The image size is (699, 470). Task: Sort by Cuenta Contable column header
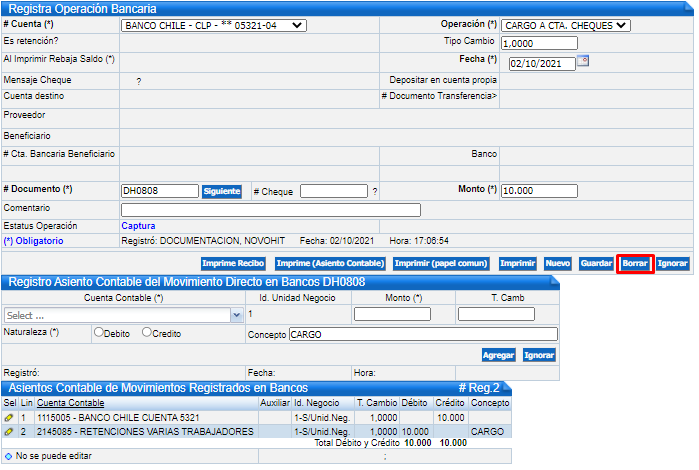click(71, 402)
